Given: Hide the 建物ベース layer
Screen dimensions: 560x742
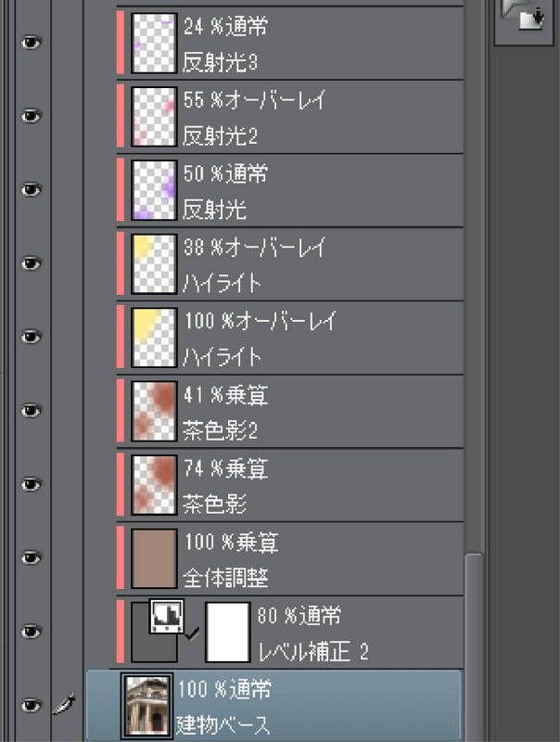Looking at the screenshot, I should tap(32, 706).
